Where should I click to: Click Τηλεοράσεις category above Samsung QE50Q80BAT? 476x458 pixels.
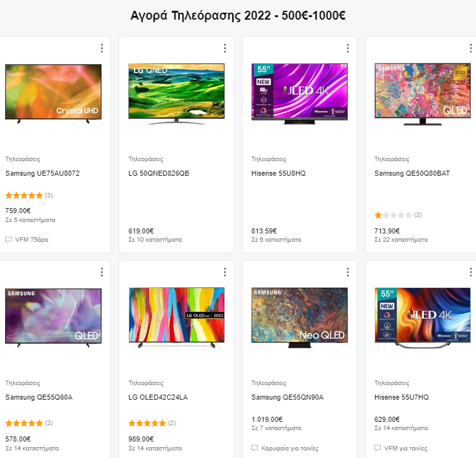392,159
